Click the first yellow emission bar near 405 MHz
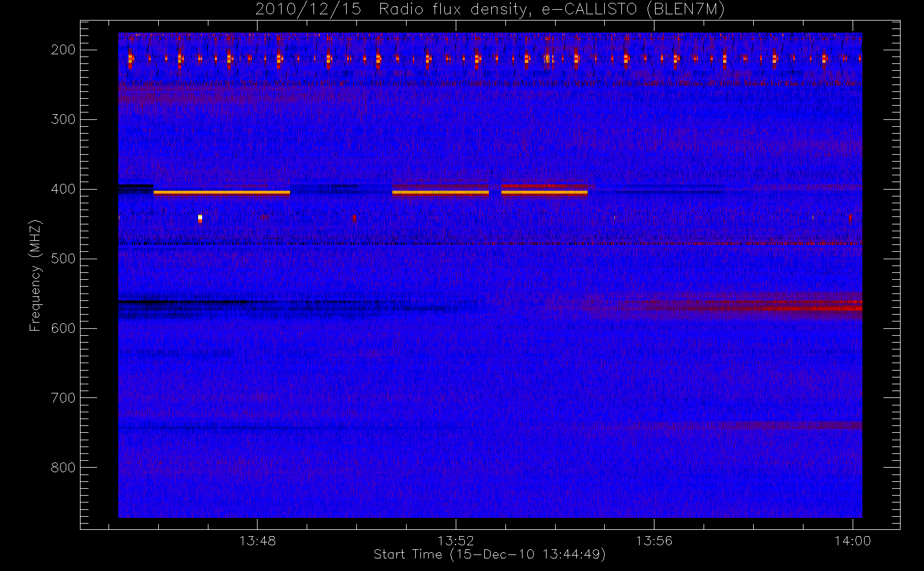Image resolution: width=924 pixels, height=571 pixels. (x=222, y=192)
